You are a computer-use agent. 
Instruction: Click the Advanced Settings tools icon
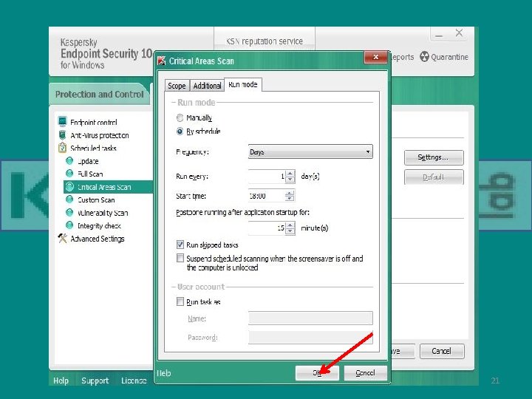[62, 238]
